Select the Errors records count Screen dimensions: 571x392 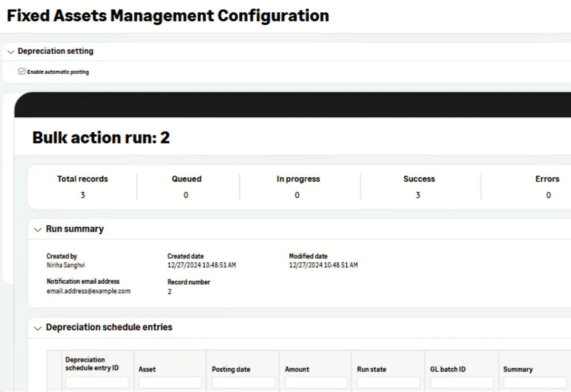548,195
